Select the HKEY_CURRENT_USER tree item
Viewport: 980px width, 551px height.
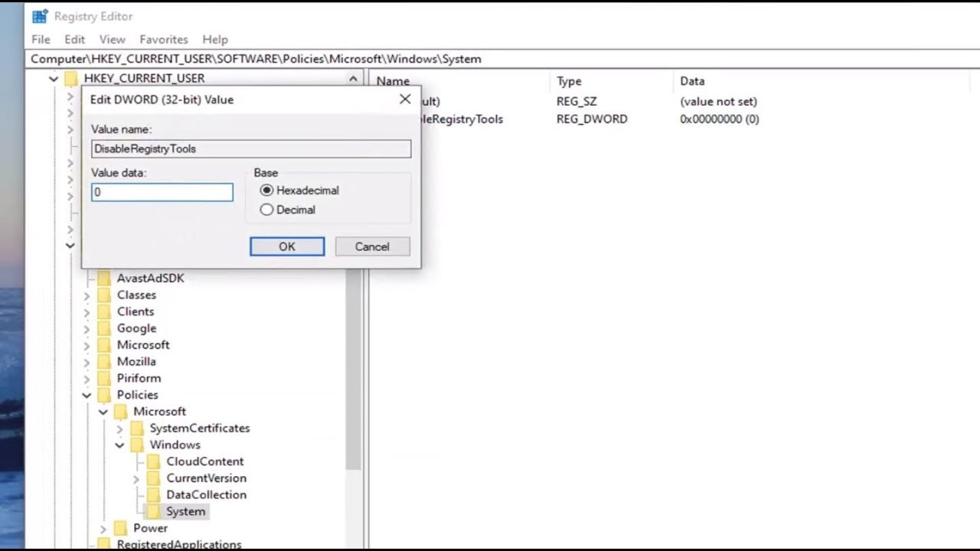point(144,78)
